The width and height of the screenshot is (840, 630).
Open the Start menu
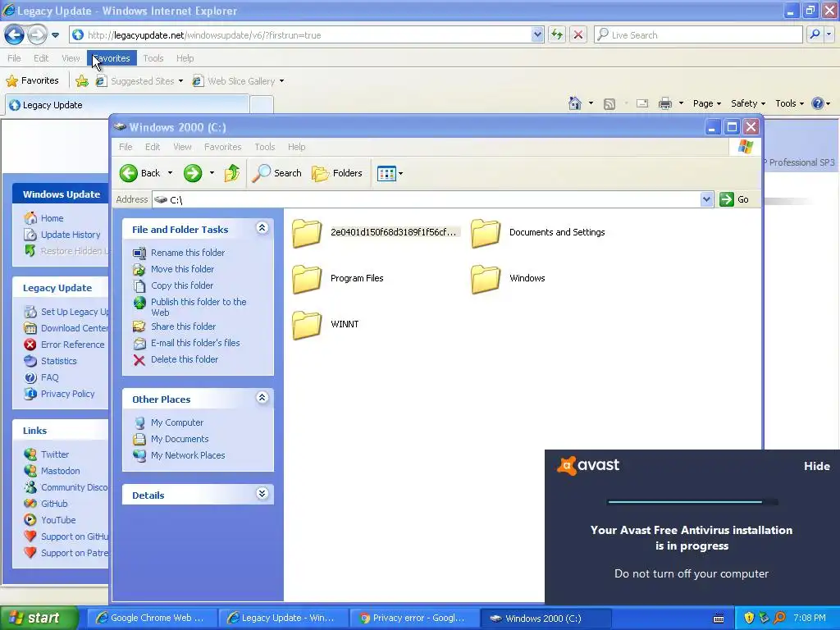[x=39, y=618]
